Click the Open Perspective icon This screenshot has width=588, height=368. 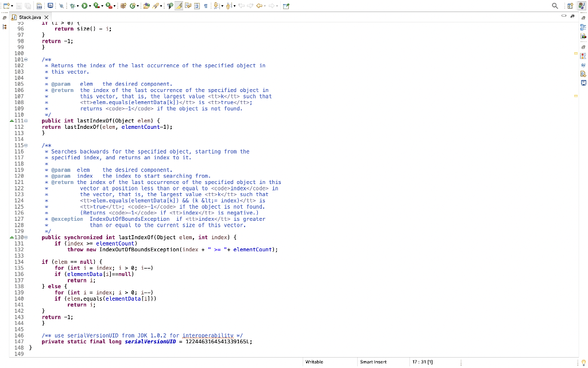pyautogui.click(x=570, y=6)
